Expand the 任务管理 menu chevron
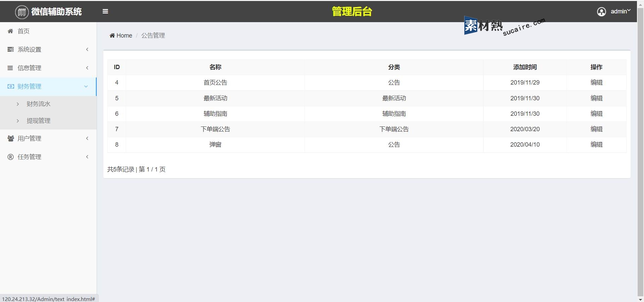644x302 pixels. coord(87,157)
